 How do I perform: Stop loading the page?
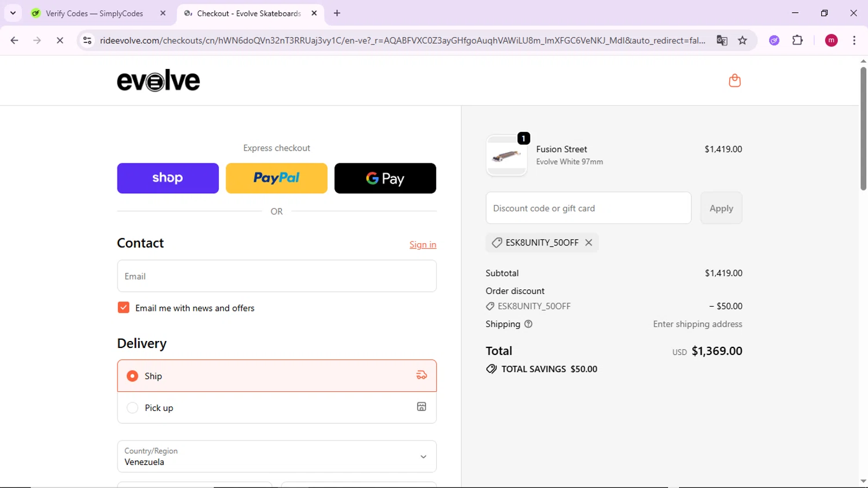(60, 41)
